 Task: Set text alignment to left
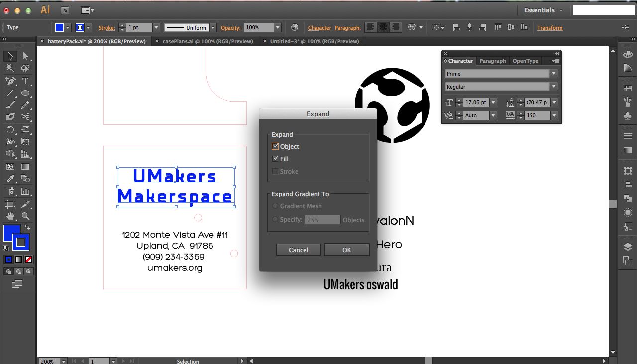coord(370,28)
